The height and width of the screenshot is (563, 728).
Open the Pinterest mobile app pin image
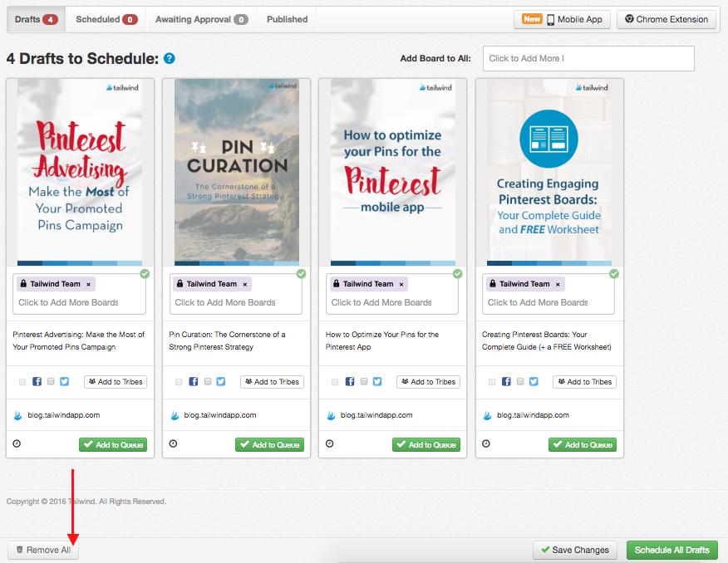pos(393,173)
